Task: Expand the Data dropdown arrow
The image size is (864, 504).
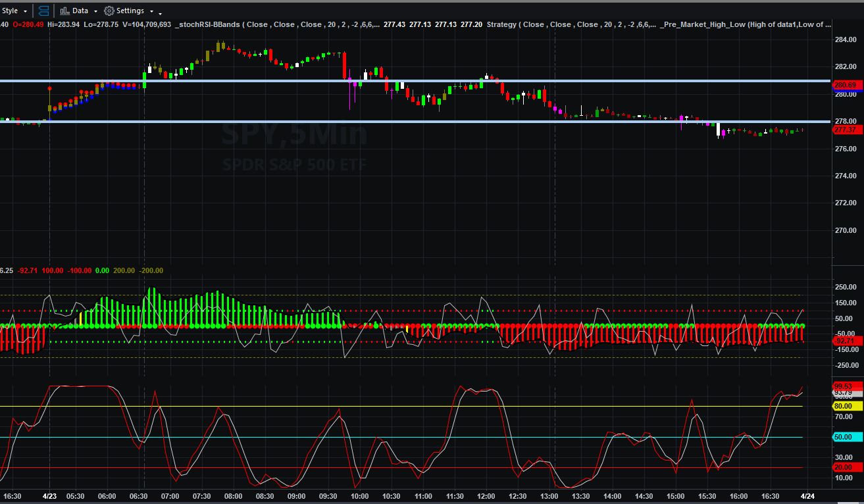Action: [x=95, y=11]
